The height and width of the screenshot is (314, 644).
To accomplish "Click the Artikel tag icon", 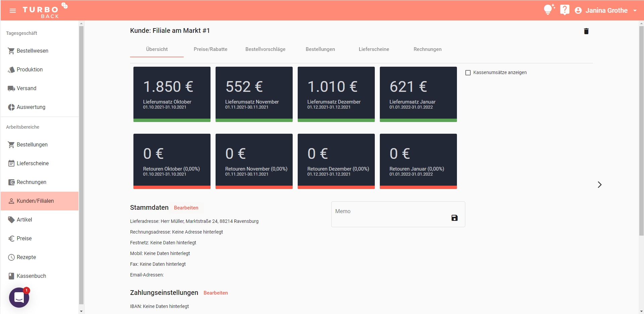I will 11,220.
